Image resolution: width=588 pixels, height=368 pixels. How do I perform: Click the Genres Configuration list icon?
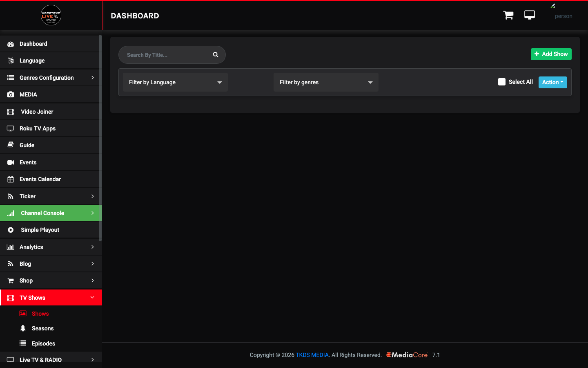(x=11, y=78)
